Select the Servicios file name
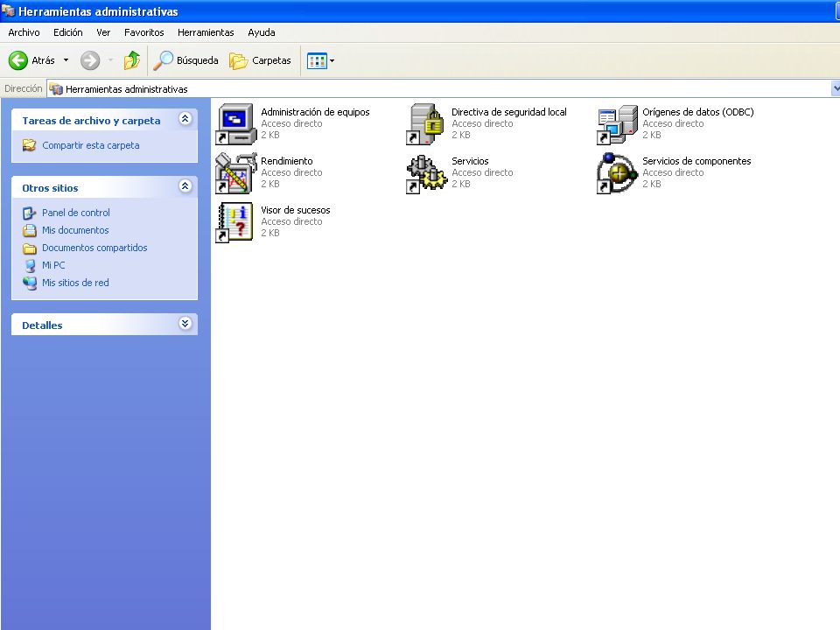This screenshot has width=840, height=630. pos(470,161)
